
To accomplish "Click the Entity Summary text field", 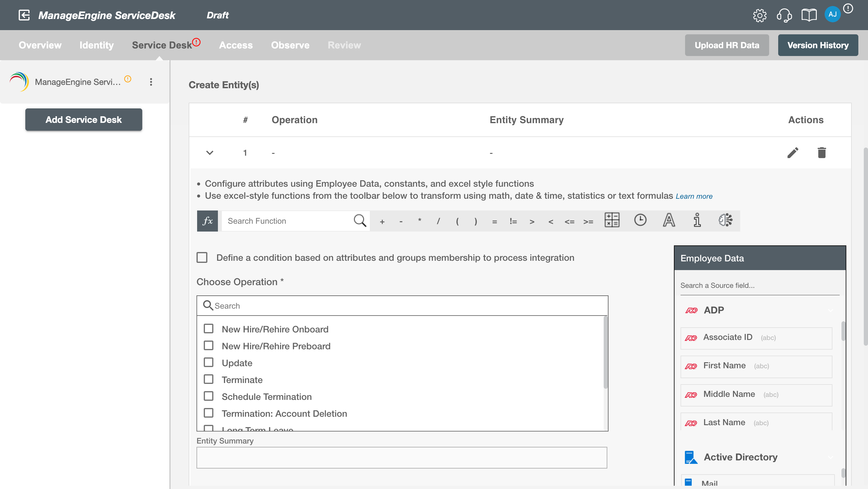I will point(402,458).
